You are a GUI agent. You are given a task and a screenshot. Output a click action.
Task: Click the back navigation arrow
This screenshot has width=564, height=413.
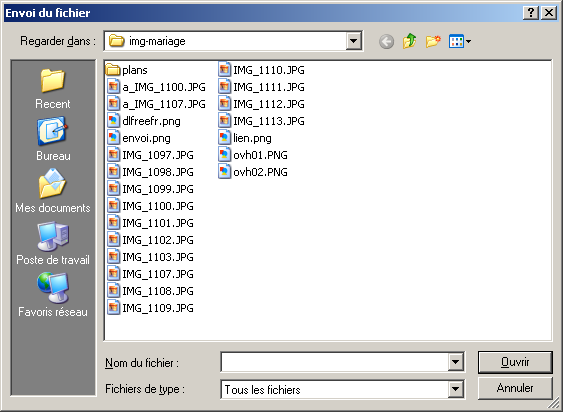click(386, 42)
